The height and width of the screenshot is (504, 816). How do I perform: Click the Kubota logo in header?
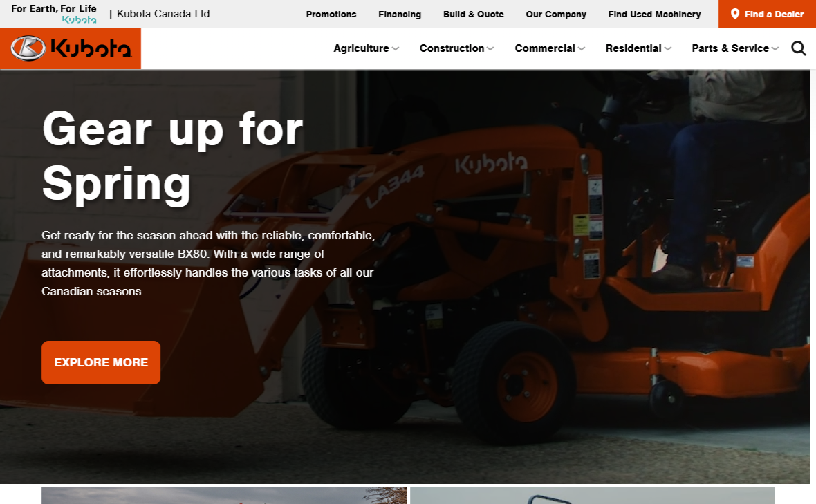click(71, 48)
